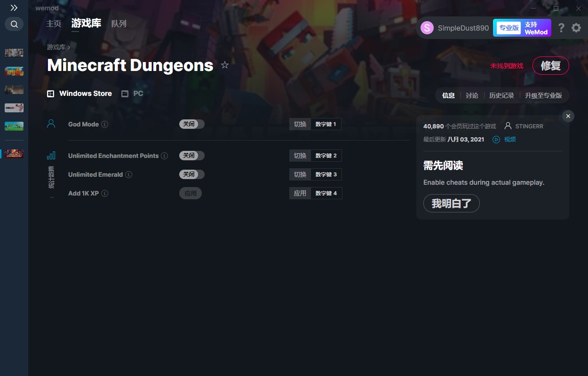Click the 视频 link text

(x=510, y=140)
